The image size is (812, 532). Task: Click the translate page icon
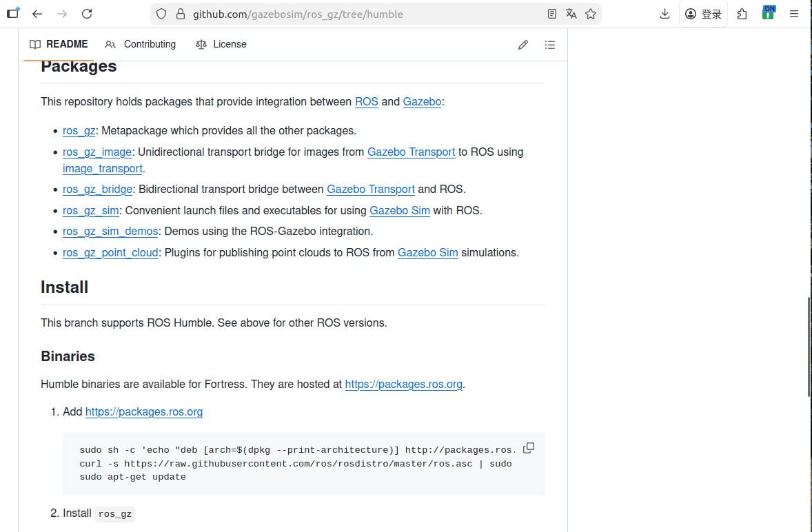coord(571,14)
